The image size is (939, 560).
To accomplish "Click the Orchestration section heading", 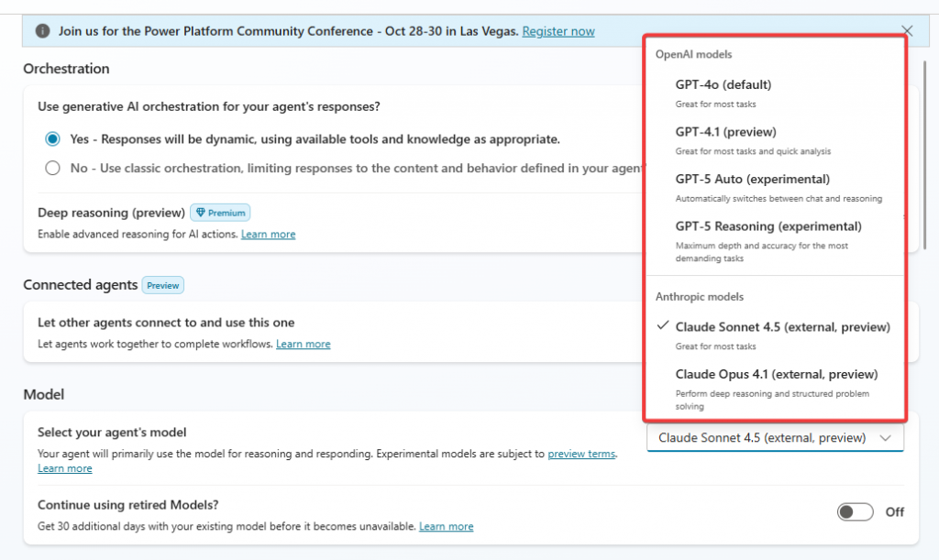I will click(66, 69).
